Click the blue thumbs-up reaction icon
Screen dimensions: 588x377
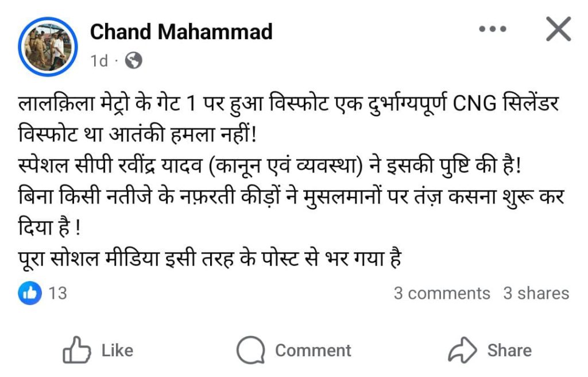pos(30,293)
